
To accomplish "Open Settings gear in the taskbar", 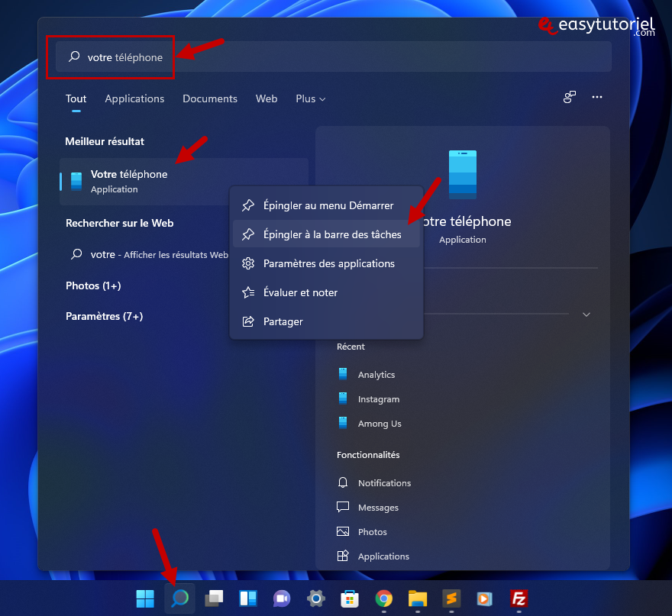I will pos(316,598).
